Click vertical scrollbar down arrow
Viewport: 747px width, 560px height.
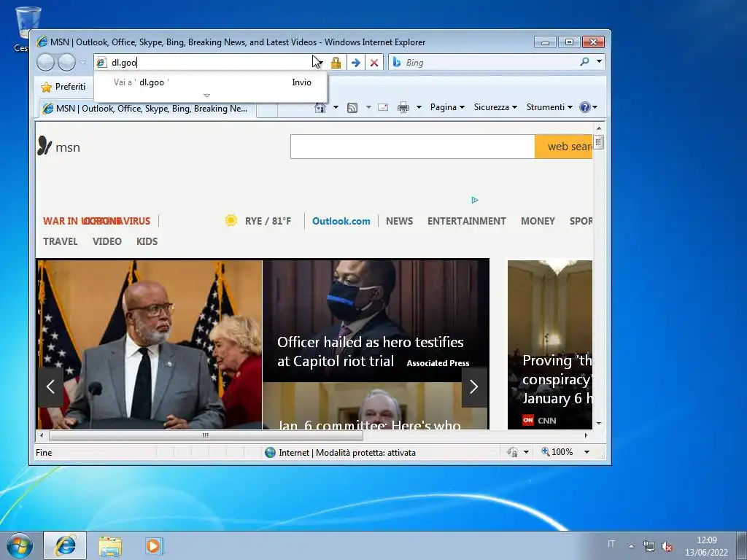[599, 424]
